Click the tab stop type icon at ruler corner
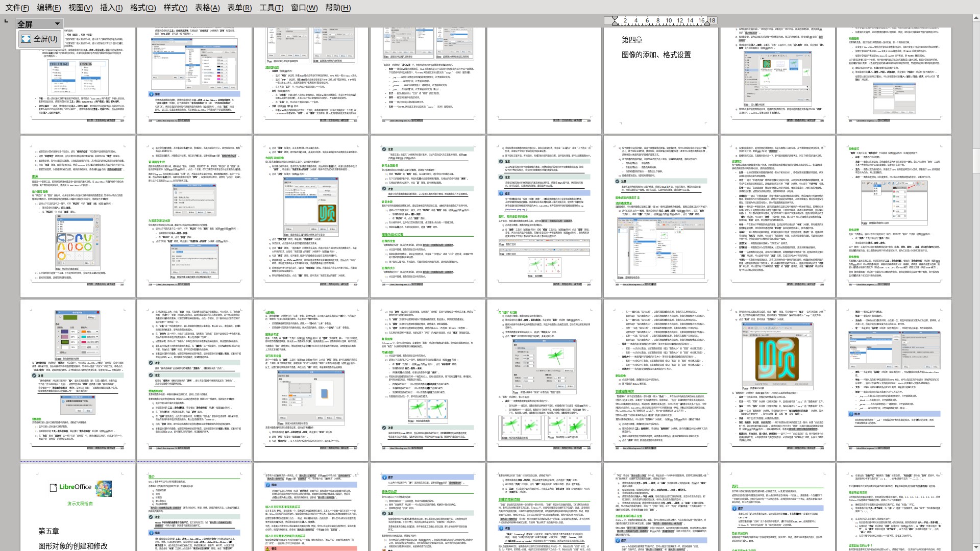Screen dimensions: 980x551 [x=6, y=21]
